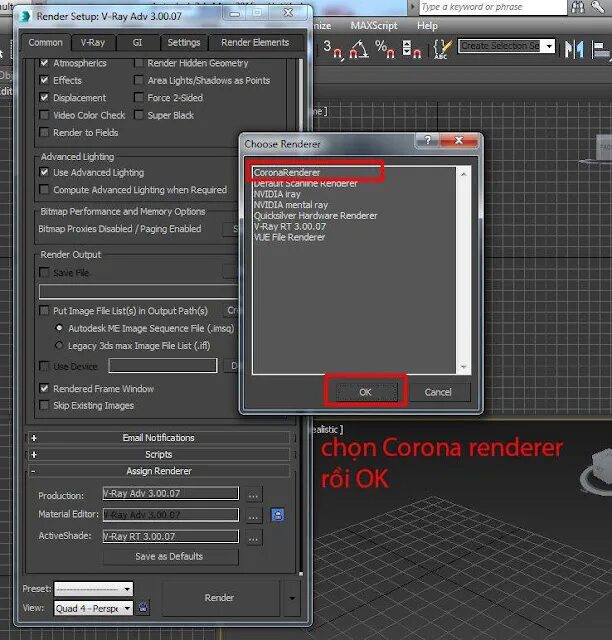The image size is (612, 640).
Task: Click the Production renderer name field
Action: 171,493
